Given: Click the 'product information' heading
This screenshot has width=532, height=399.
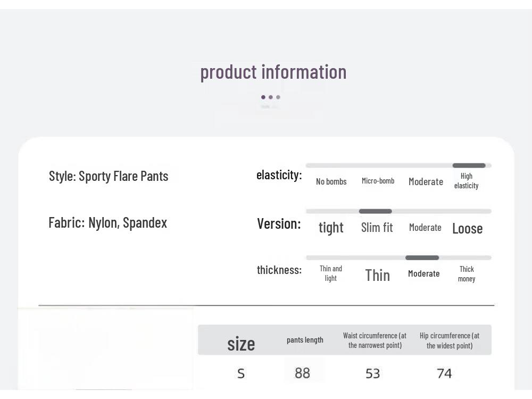Looking at the screenshot, I should [x=273, y=72].
